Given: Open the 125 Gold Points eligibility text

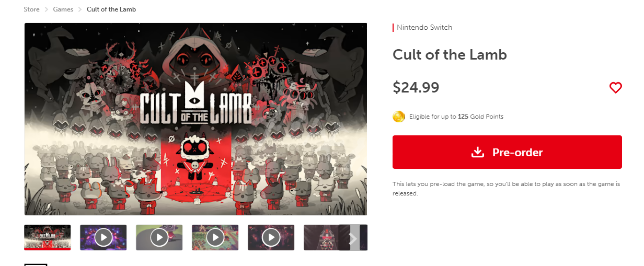Looking at the screenshot, I should pyautogui.click(x=456, y=117).
